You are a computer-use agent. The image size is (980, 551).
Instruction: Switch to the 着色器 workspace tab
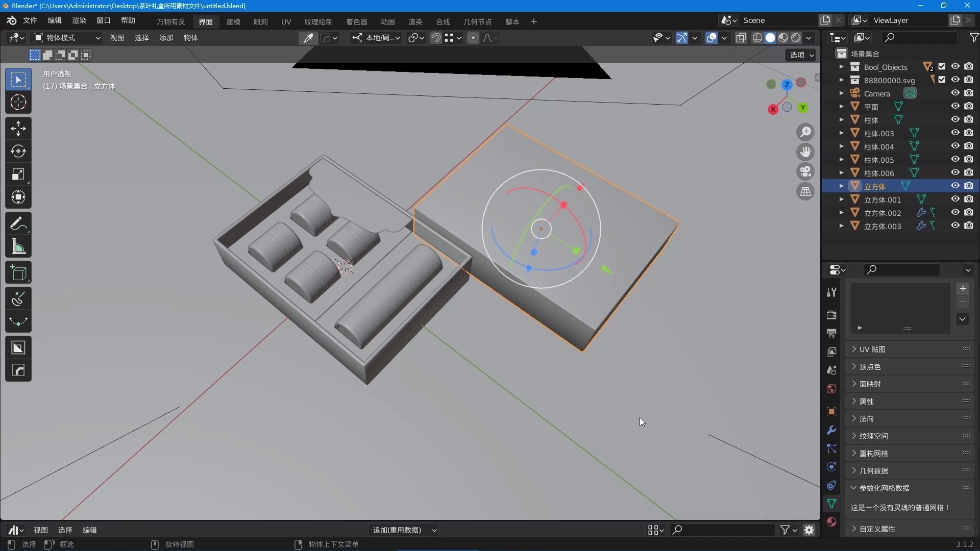[x=357, y=22]
